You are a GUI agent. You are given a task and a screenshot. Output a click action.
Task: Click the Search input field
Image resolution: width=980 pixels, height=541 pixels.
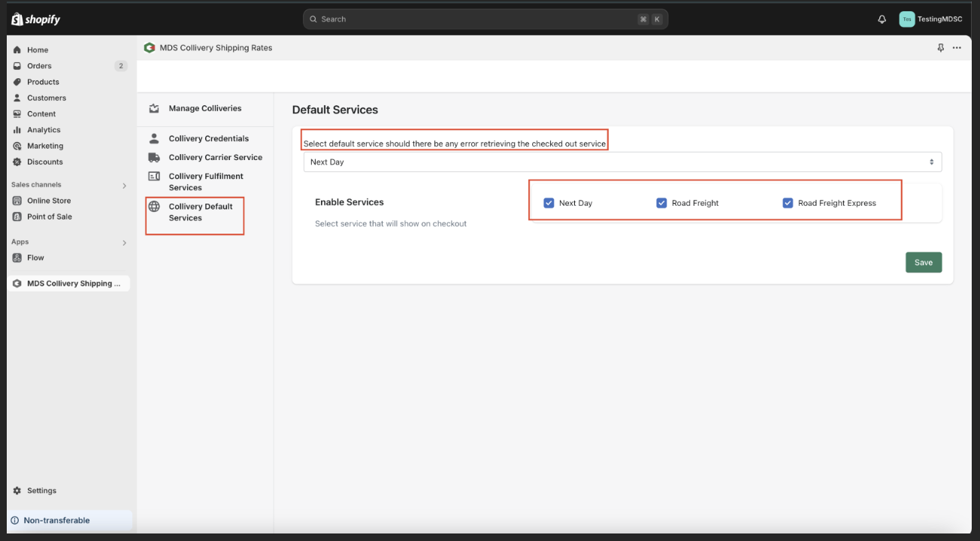(481, 20)
